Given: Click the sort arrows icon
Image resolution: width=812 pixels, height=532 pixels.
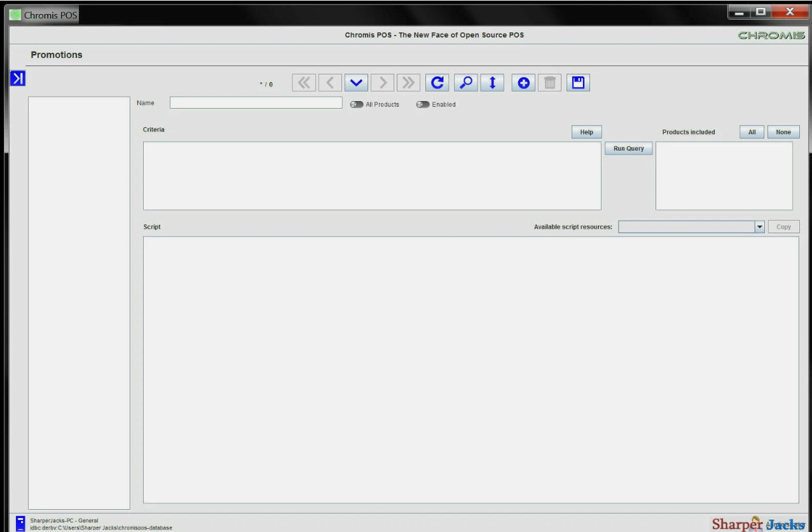Looking at the screenshot, I should click(492, 83).
